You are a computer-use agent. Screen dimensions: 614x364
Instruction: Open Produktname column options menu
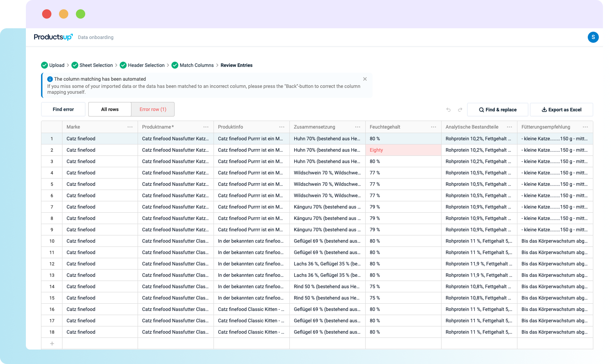click(x=206, y=127)
